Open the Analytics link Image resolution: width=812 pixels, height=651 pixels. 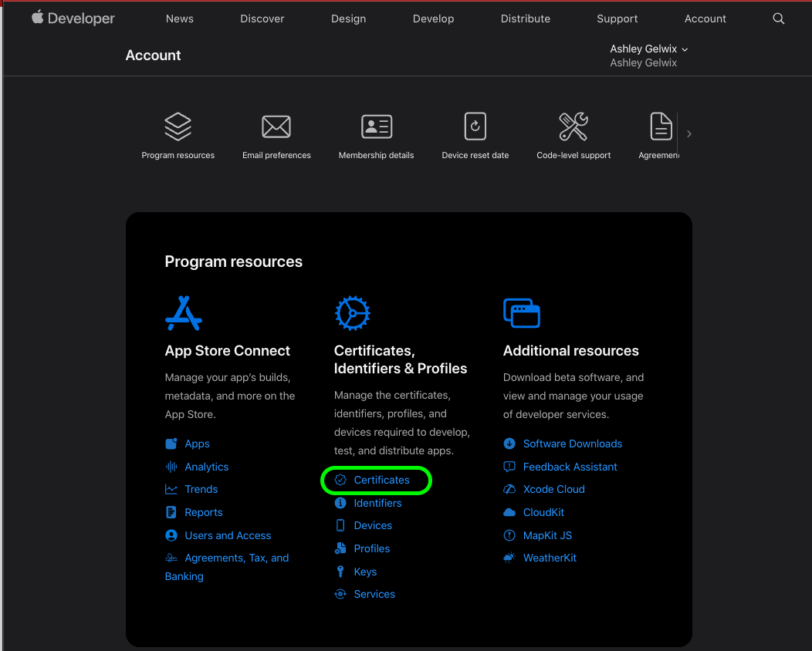207,467
